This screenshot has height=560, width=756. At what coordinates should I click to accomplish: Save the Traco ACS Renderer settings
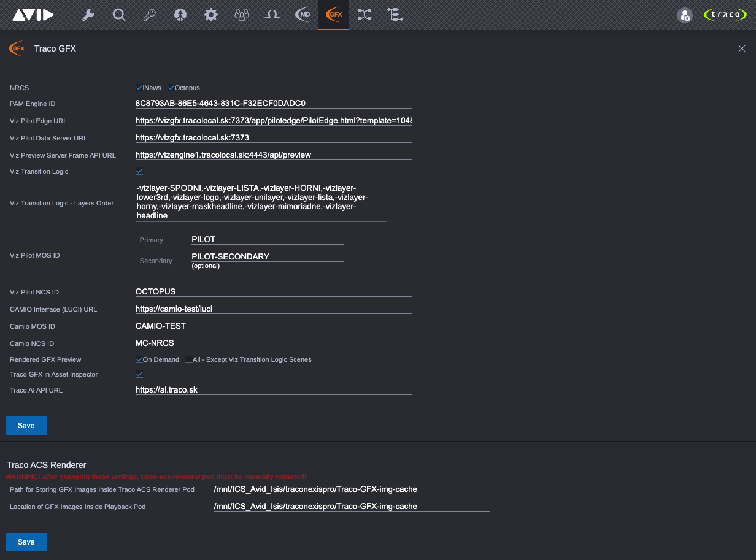[26, 542]
